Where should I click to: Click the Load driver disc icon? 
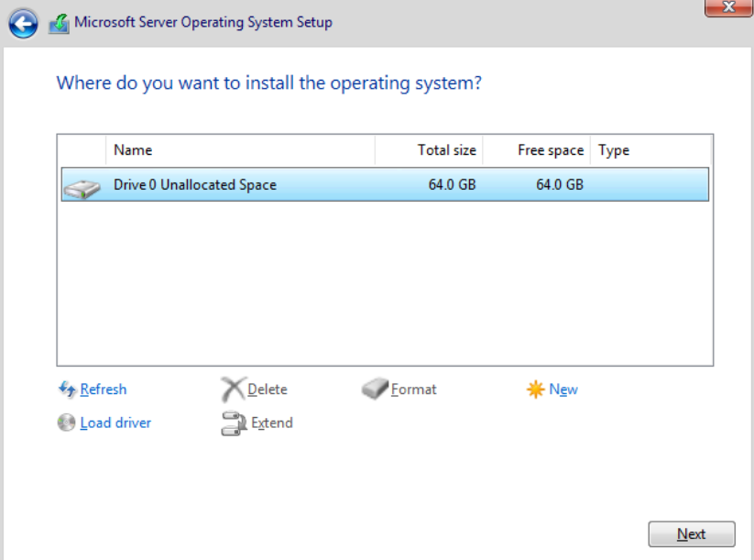point(66,423)
